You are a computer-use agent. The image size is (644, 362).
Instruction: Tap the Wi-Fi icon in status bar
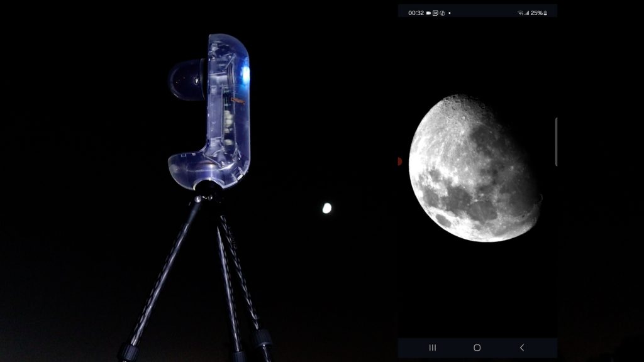click(x=520, y=13)
